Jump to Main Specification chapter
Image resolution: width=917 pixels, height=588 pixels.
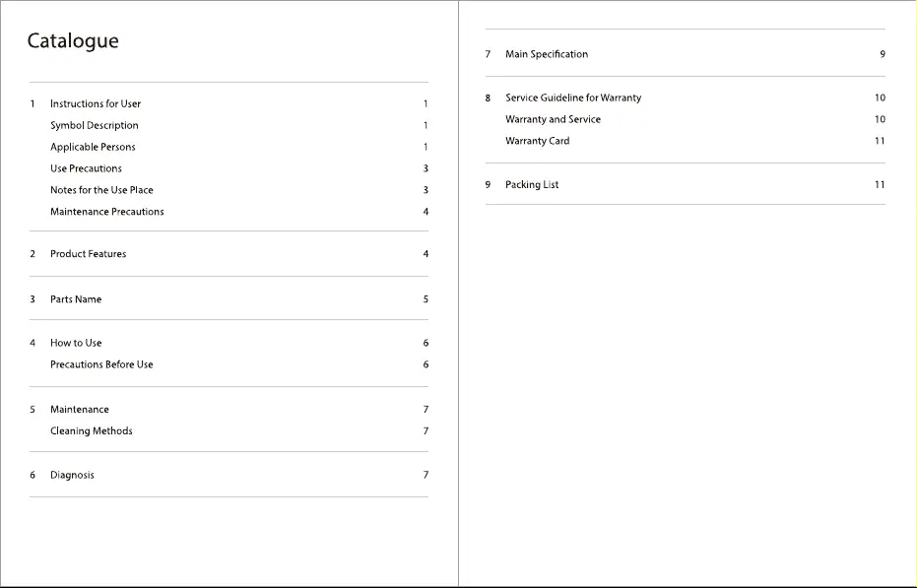(547, 54)
